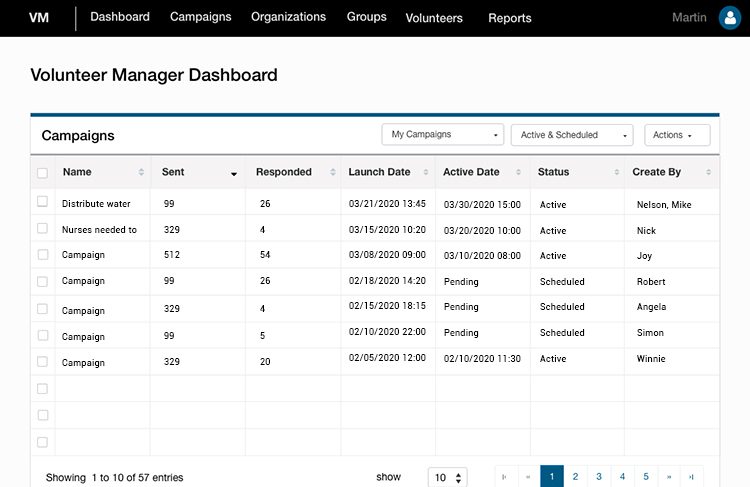Sort the Status column
750x487 pixels.
click(x=617, y=172)
